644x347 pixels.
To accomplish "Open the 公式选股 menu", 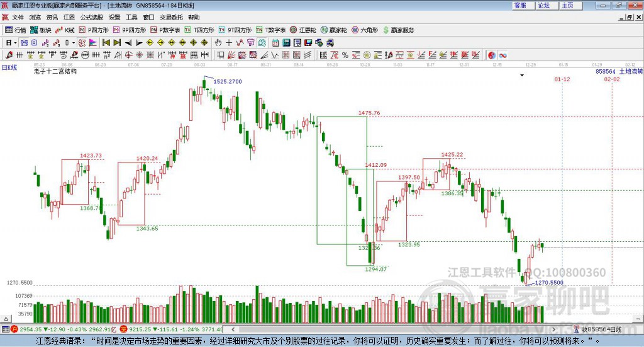I will (x=92, y=17).
